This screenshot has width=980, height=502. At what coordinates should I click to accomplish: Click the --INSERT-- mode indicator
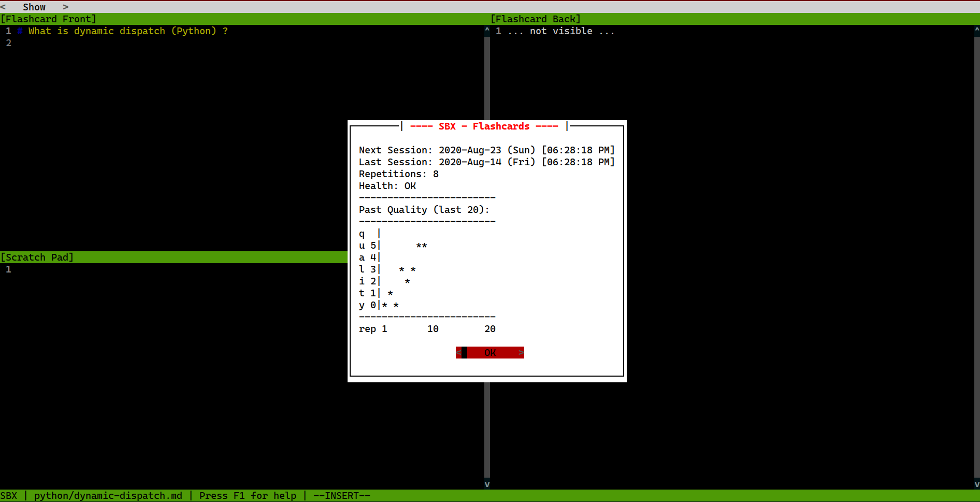point(342,496)
